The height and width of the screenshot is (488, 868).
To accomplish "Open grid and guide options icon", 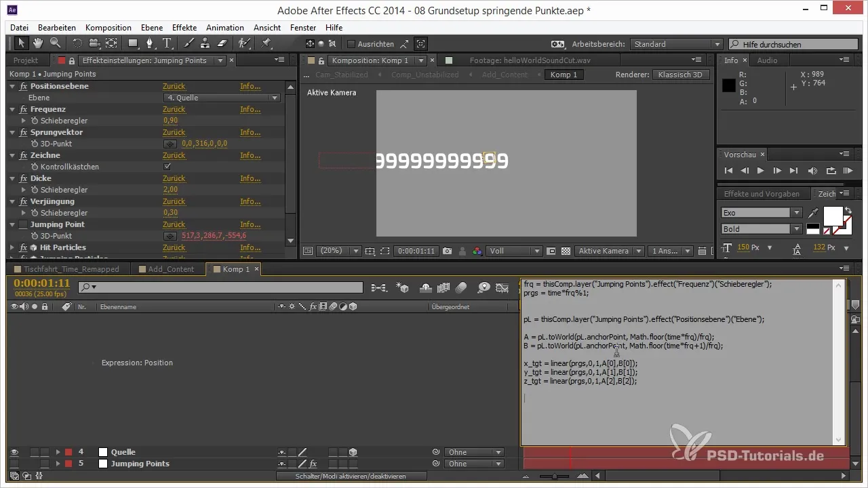I will [370, 251].
